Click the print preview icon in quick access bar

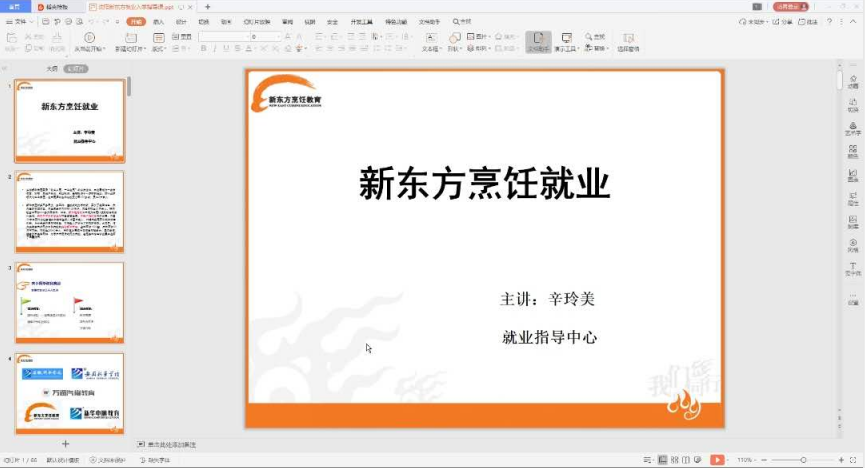coord(79,22)
